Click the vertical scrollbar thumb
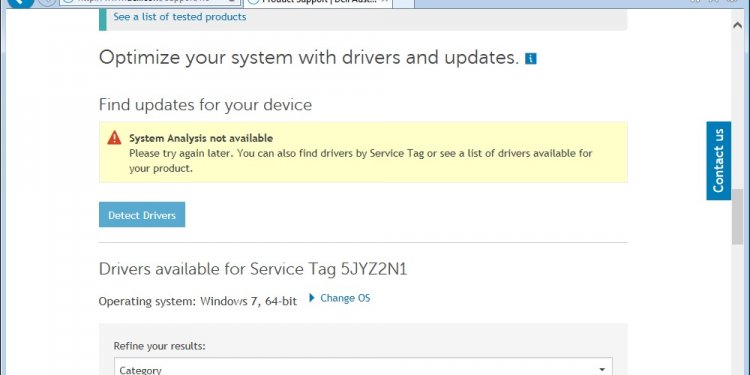This screenshot has width=750, height=375. pyautogui.click(x=737, y=217)
